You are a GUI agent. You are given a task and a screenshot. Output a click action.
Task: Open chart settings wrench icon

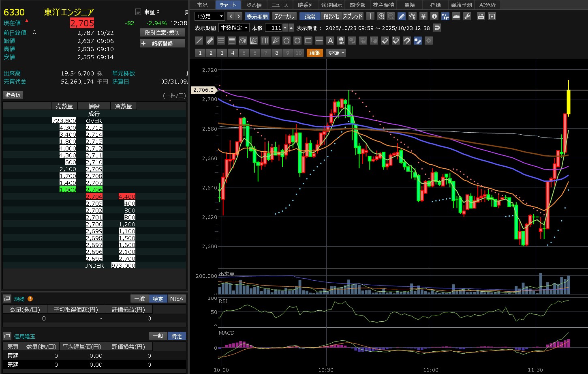pos(467,16)
